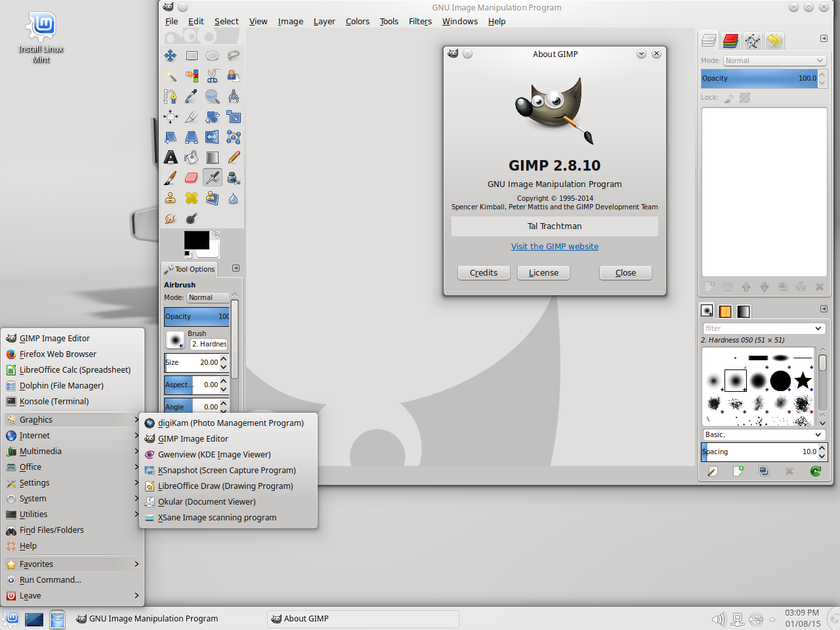Select the Cage Transform tool
This screenshot has width=840, height=630.
(x=234, y=137)
